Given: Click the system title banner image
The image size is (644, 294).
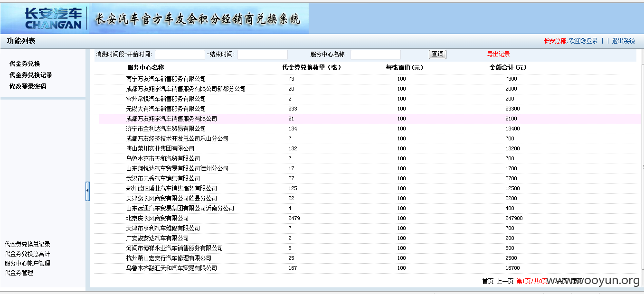Looking at the screenshot, I should 199,19.
